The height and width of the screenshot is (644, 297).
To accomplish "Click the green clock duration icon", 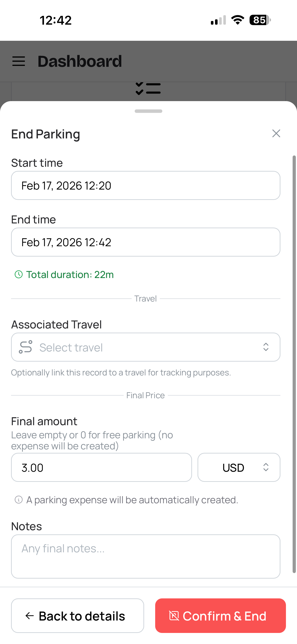I will 19,275.
